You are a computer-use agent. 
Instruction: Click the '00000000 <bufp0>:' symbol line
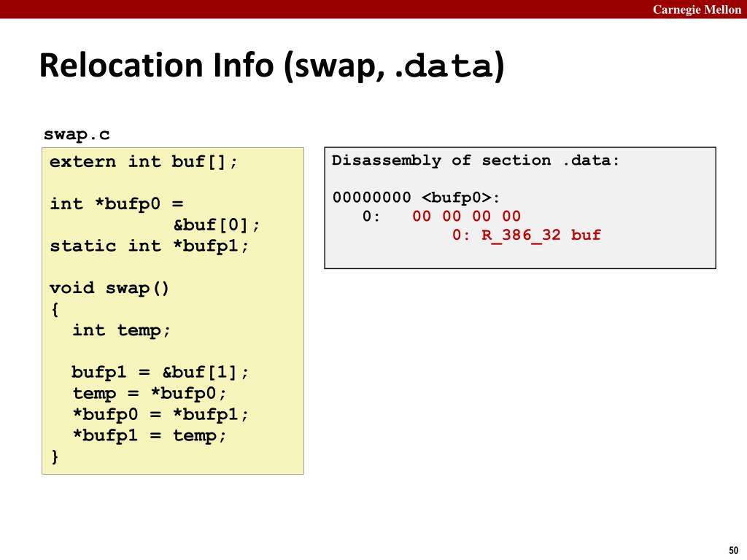click(x=416, y=197)
